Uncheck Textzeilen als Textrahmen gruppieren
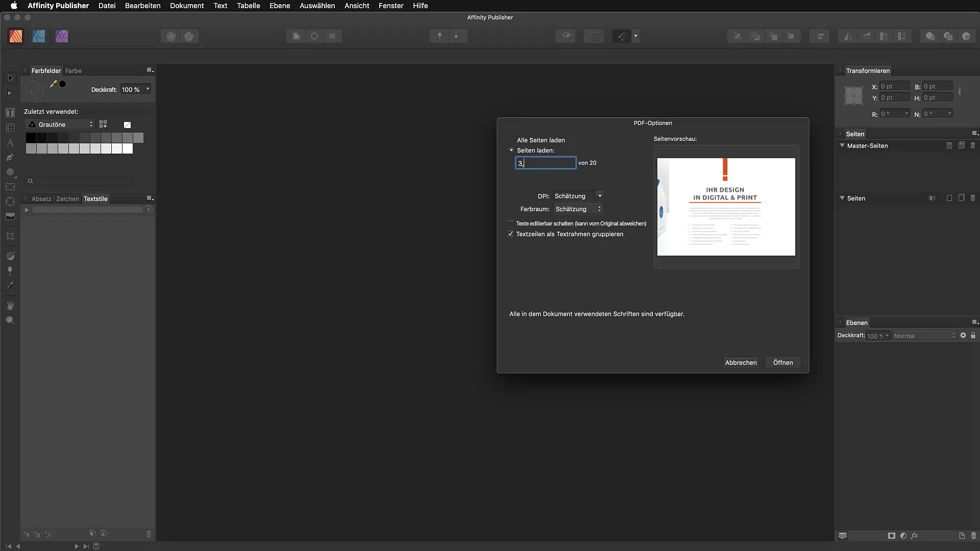The height and width of the screenshot is (551, 980). tap(510, 234)
